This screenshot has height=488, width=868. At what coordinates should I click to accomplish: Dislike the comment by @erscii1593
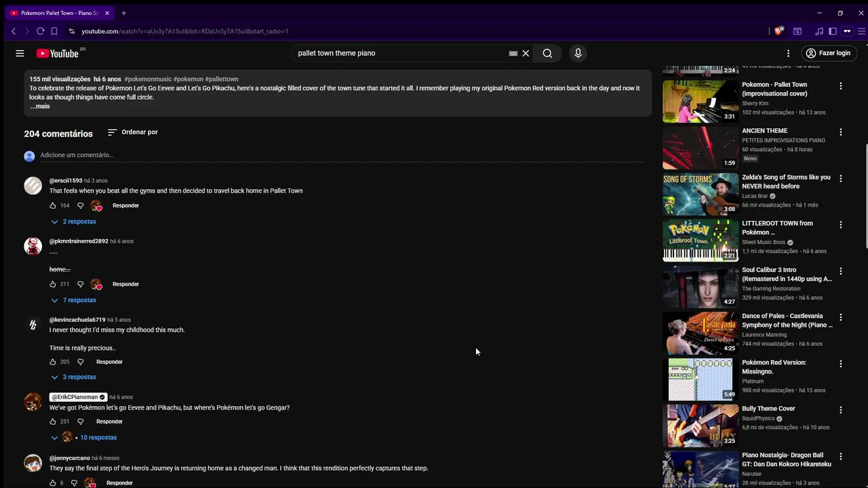(x=80, y=205)
